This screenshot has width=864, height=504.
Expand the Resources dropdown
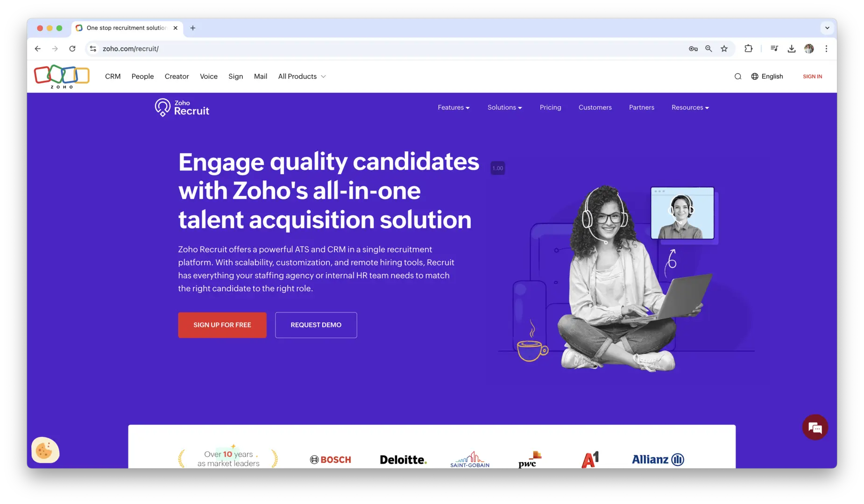pos(690,107)
